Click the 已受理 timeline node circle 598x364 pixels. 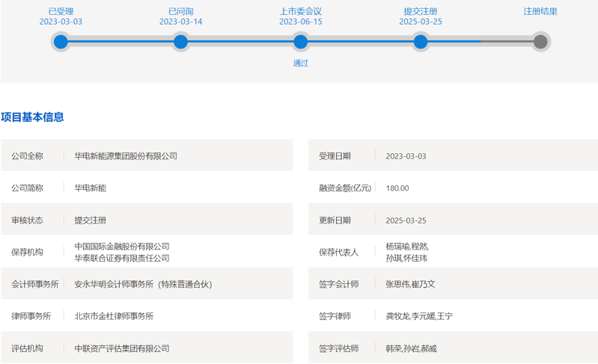pyautogui.click(x=61, y=42)
